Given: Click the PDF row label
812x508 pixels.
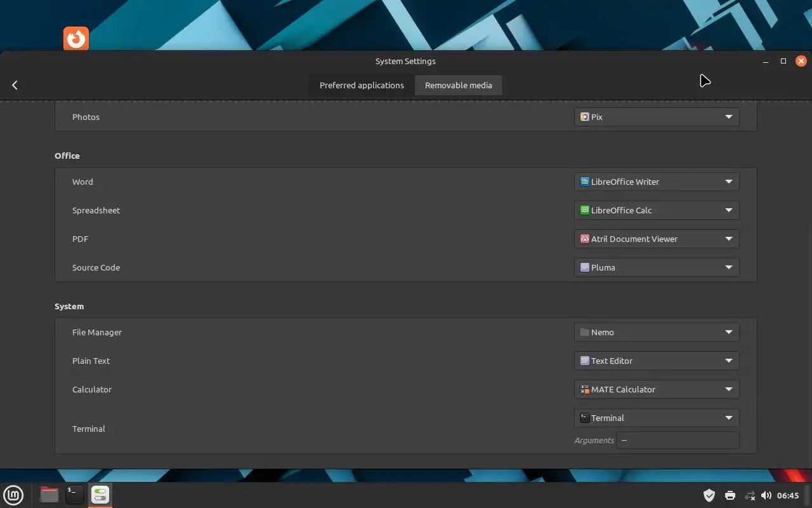Looking at the screenshot, I should [x=80, y=239].
